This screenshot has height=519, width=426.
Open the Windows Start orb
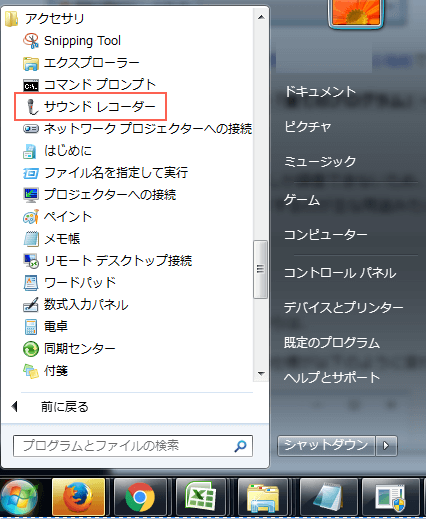(19, 497)
